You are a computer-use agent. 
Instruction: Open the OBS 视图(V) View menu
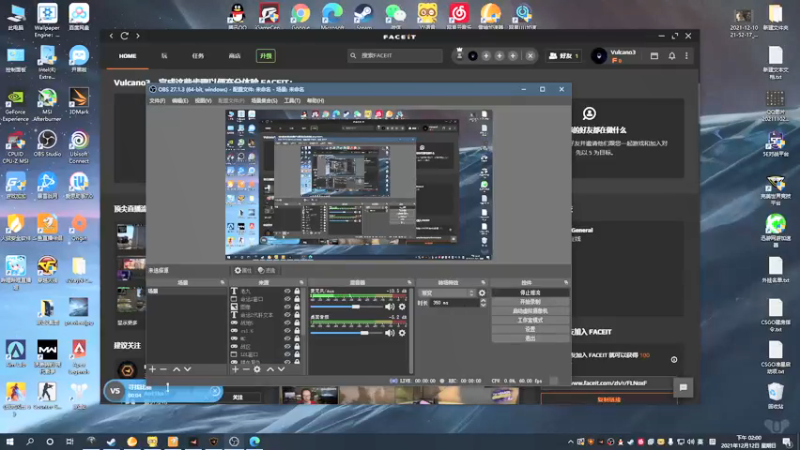(x=203, y=101)
